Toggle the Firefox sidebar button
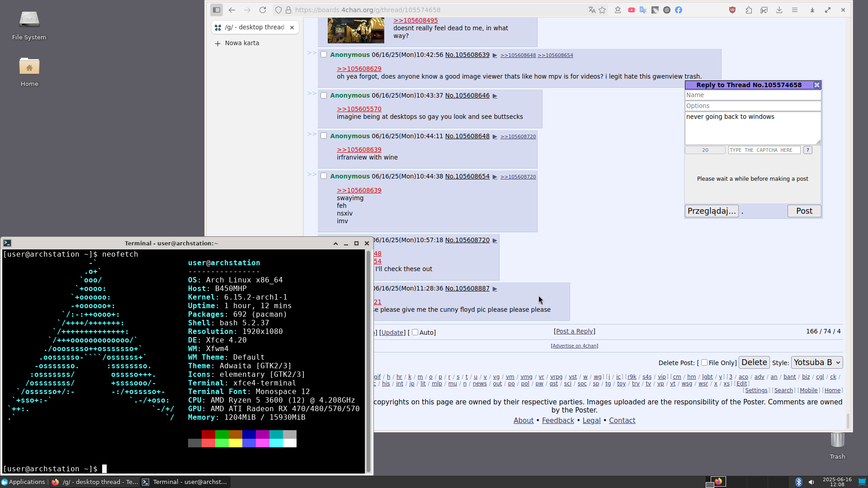Image resolution: width=868 pixels, height=488 pixels. (217, 10)
